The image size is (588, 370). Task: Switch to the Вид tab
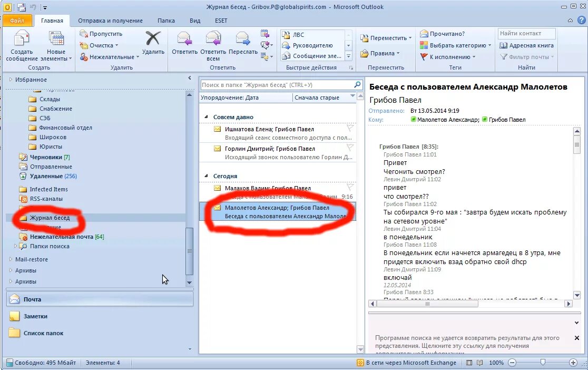(x=195, y=21)
